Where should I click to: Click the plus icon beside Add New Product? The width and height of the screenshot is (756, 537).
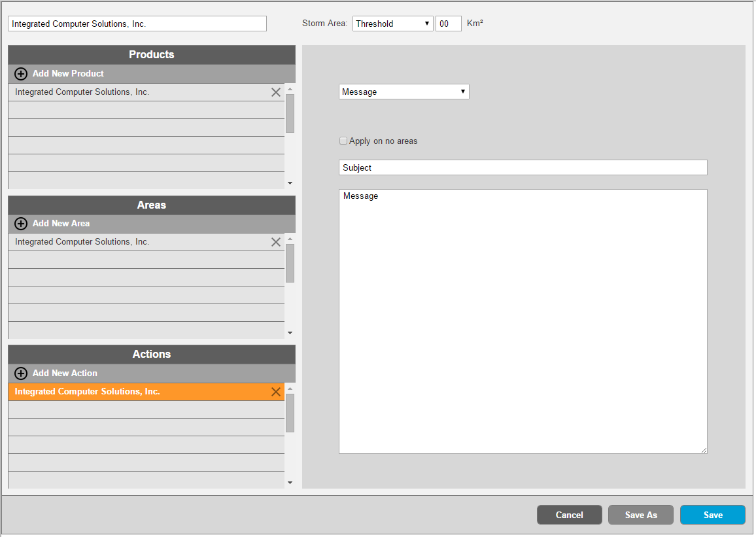[x=21, y=74]
